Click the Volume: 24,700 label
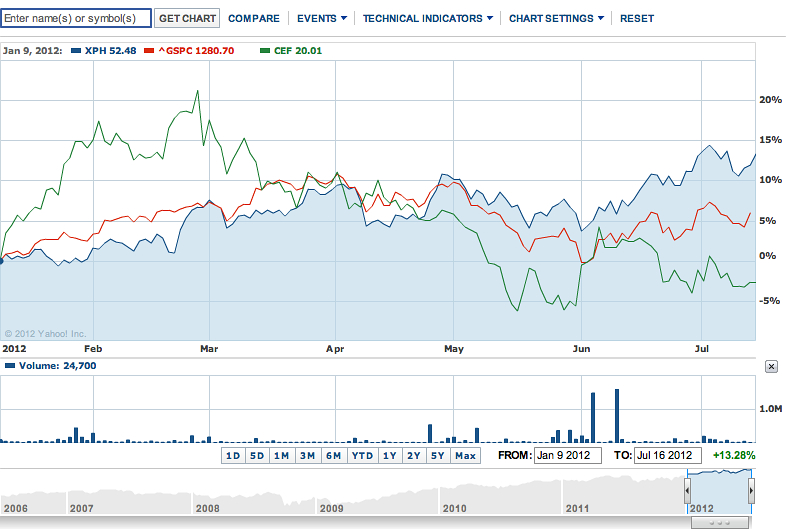This screenshot has height=531, width=786. click(x=57, y=366)
